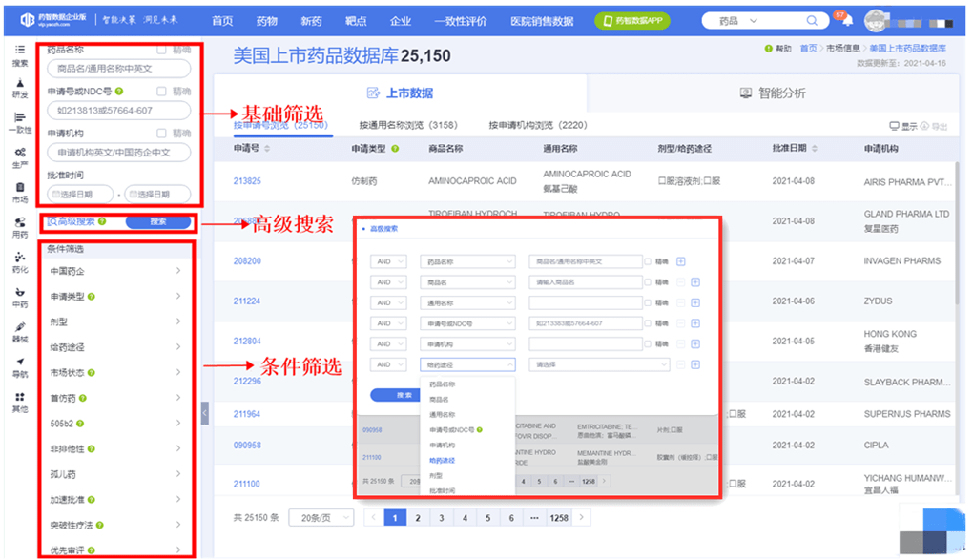Open notifications via the bell icon

847,21
